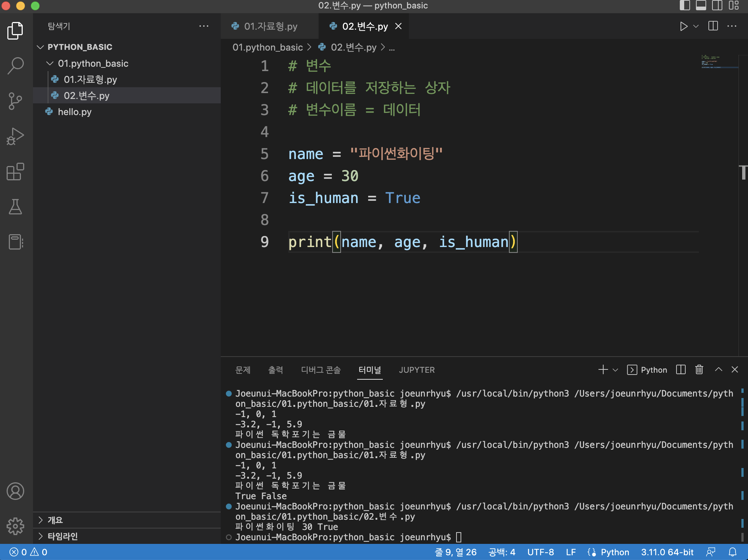Run the Python file with play button
The height and width of the screenshot is (560, 748).
[683, 26]
